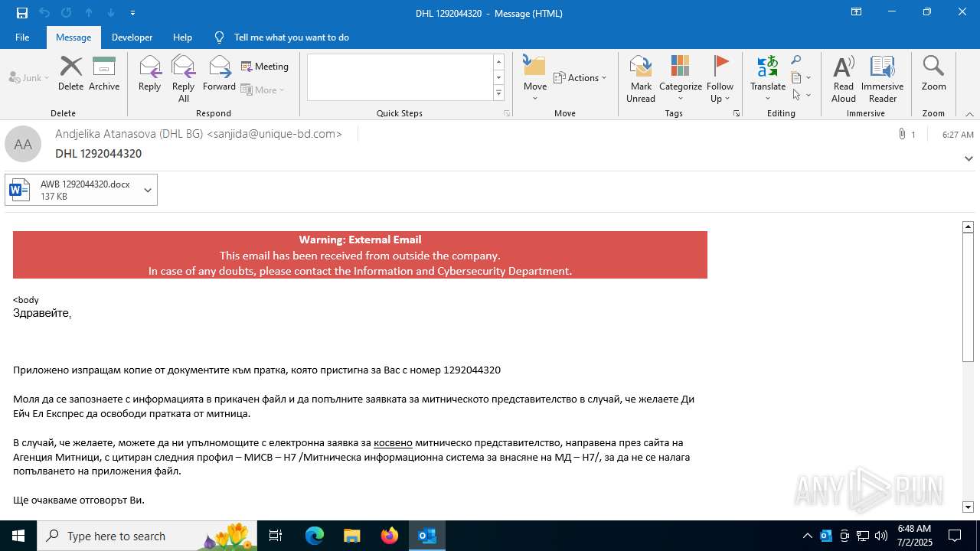Image resolution: width=980 pixels, height=551 pixels.
Task: Show hidden system tray icons
Action: coord(807,536)
